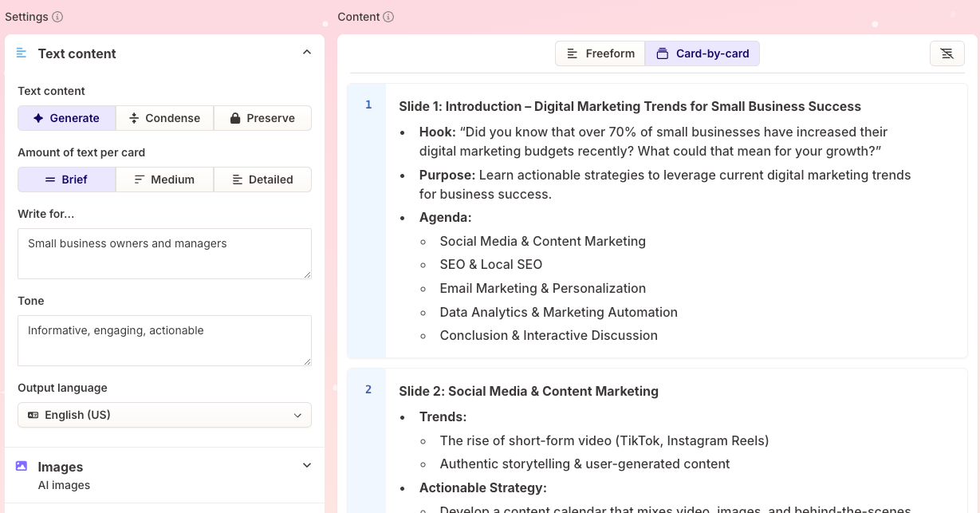The width and height of the screenshot is (980, 513).
Task: Switch text amount to Detailed
Action: pos(262,180)
